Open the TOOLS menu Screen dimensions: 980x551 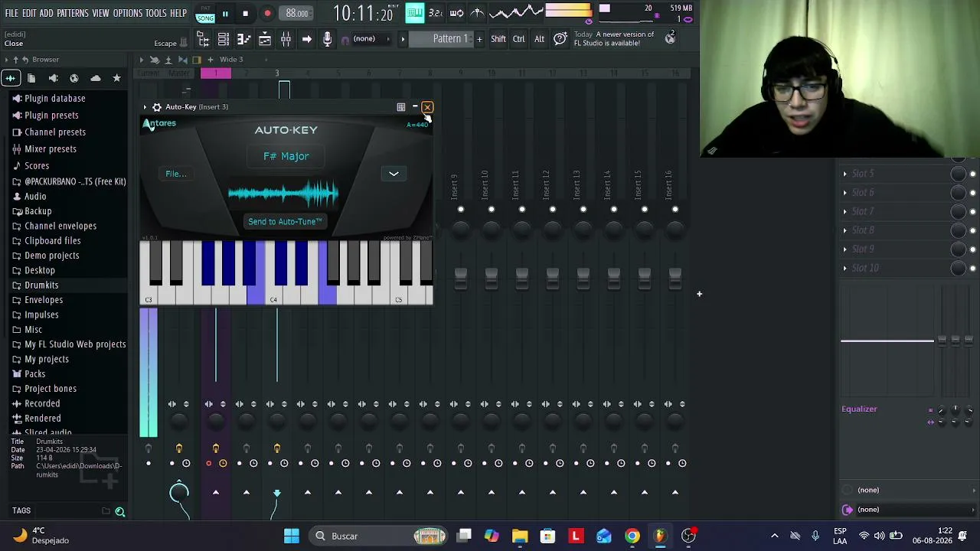point(156,14)
